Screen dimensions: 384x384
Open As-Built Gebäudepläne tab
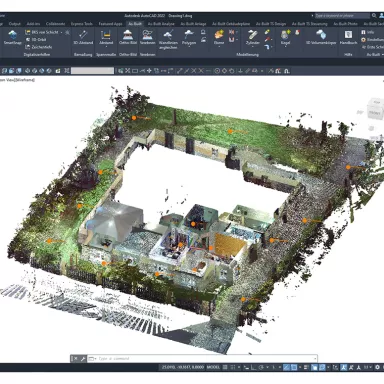[x=231, y=24]
